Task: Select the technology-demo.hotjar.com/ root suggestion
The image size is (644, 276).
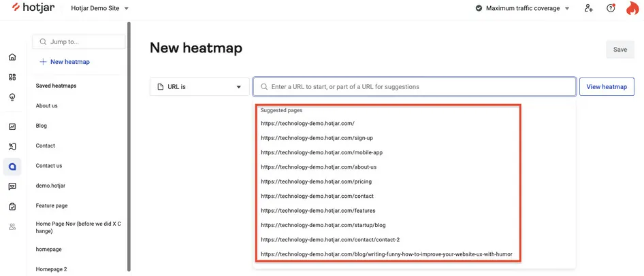Action: (x=307, y=123)
